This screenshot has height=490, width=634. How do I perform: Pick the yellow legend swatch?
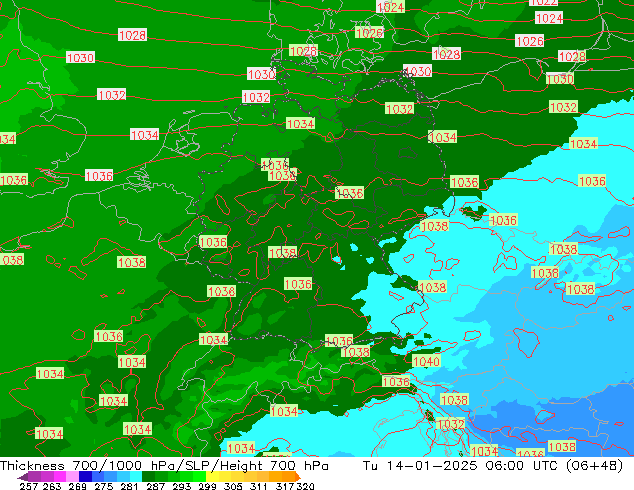click(x=212, y=477)
